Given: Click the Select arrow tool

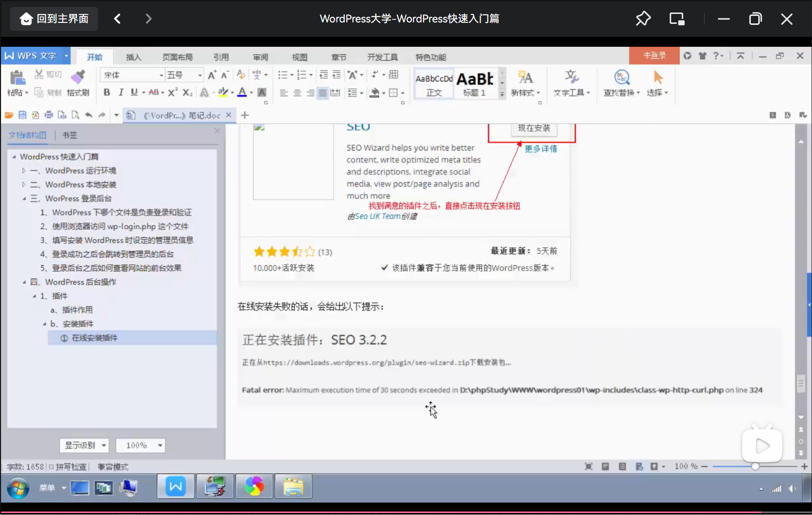Looking at the screenshot, I should coord(657,77).
